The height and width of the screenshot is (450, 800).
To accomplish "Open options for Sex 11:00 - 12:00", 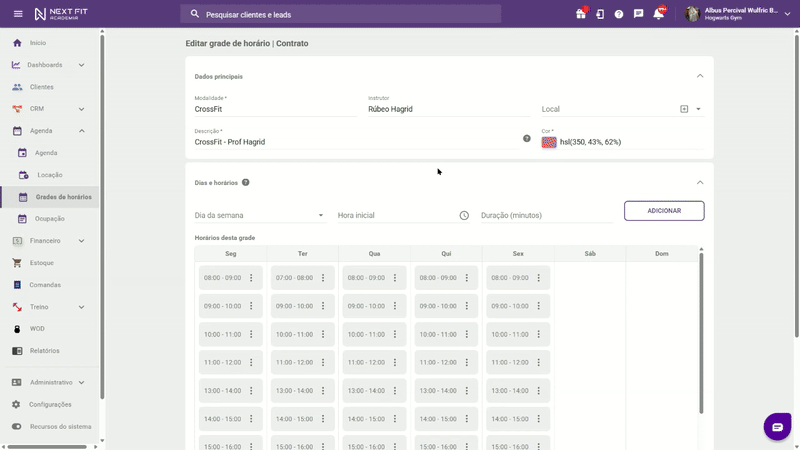I will 538,362.
